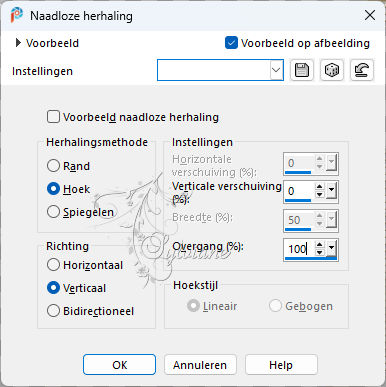Click the randomize parameters dice icon
The width and height of the screenshot is (386, 387).
point(332,70)
